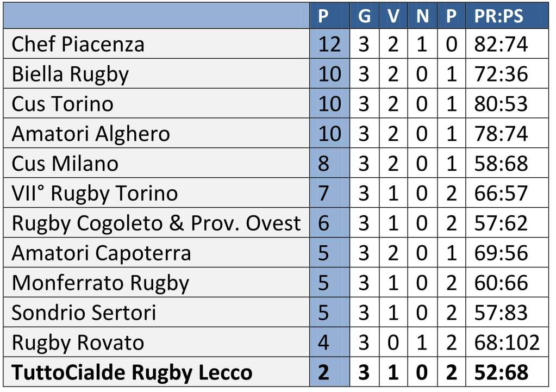Select the Amatori Capoterra team cell

(101, 253)
